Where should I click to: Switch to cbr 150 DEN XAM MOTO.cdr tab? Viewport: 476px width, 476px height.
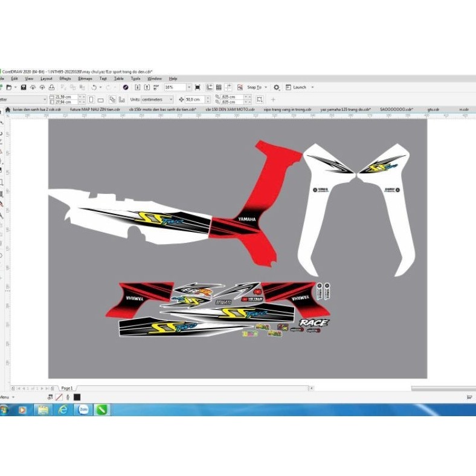(x=230, y=109)
